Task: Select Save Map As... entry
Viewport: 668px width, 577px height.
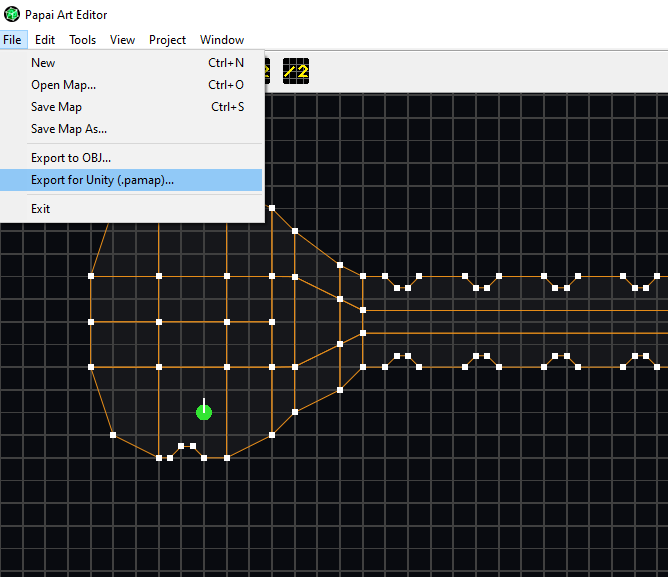Action: click(x=131, y=129)
